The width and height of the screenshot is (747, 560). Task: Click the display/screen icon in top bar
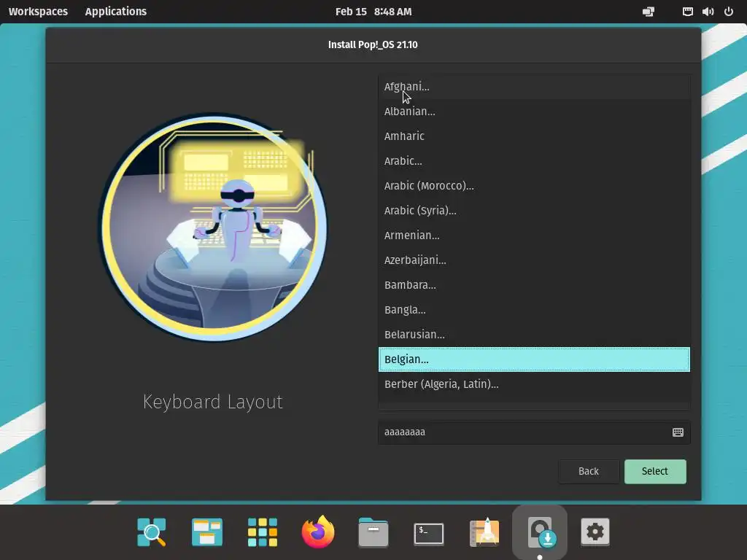click(x=649, y=12)
